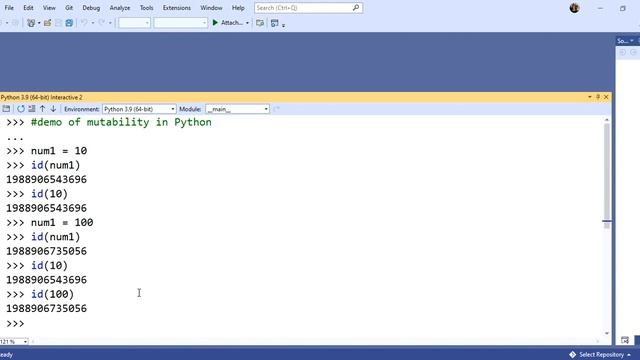The width and height of the screenshot is (640, 360).
Task: Open the solution configurations combo box
Action: click(x=134, y=23)
